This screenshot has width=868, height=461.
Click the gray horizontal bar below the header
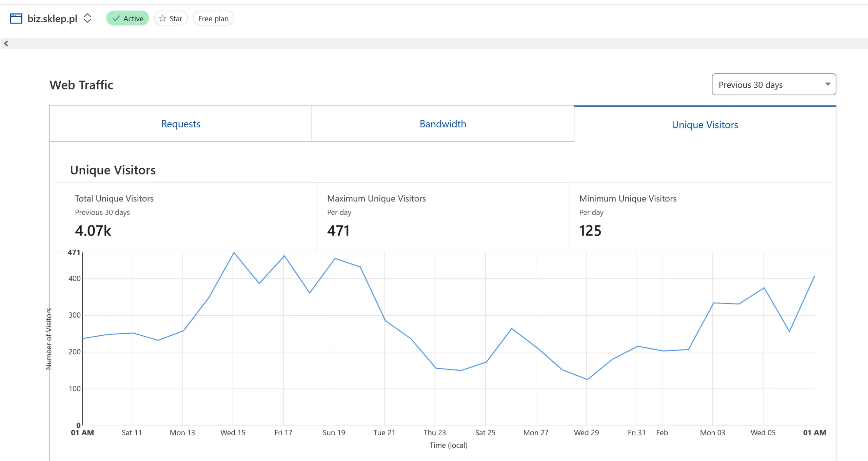434,43
